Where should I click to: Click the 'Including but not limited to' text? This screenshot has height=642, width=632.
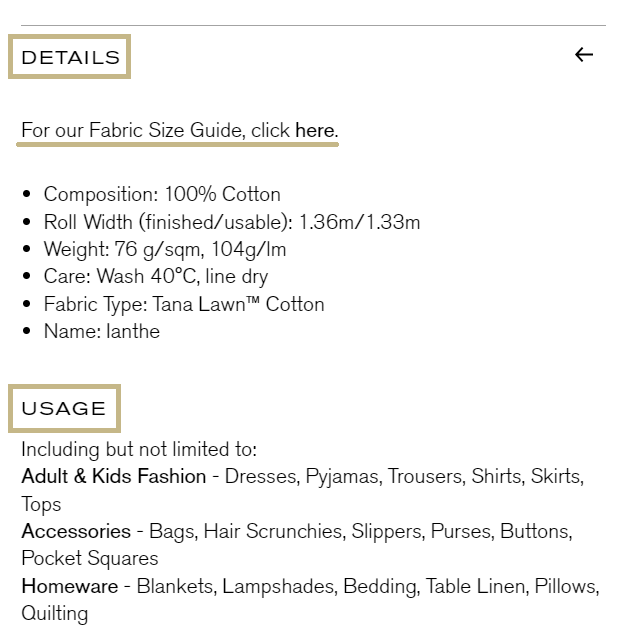(139, 449)
